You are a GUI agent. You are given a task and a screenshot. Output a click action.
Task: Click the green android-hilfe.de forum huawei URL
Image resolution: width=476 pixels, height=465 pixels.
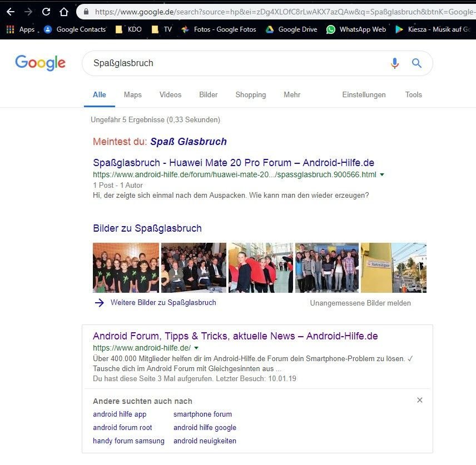click(235, 174)
